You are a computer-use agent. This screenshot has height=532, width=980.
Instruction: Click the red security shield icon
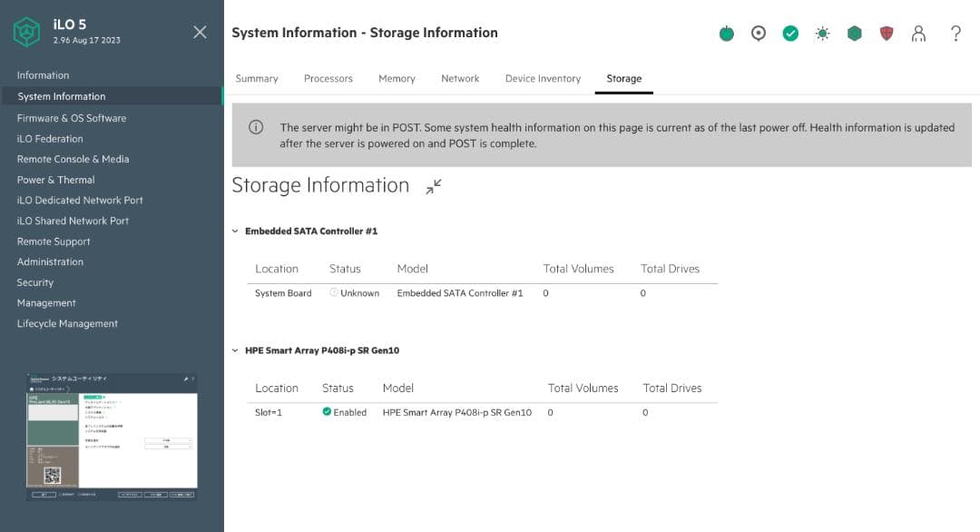[x=886, y=33]
